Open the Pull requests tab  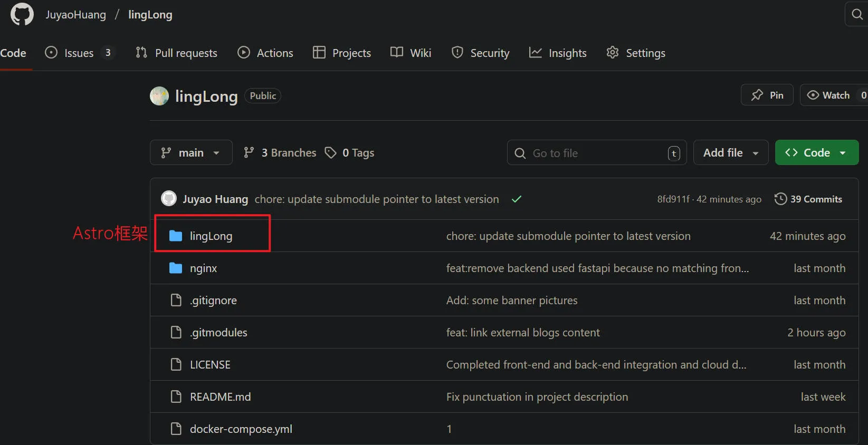(x=176, y=53)
